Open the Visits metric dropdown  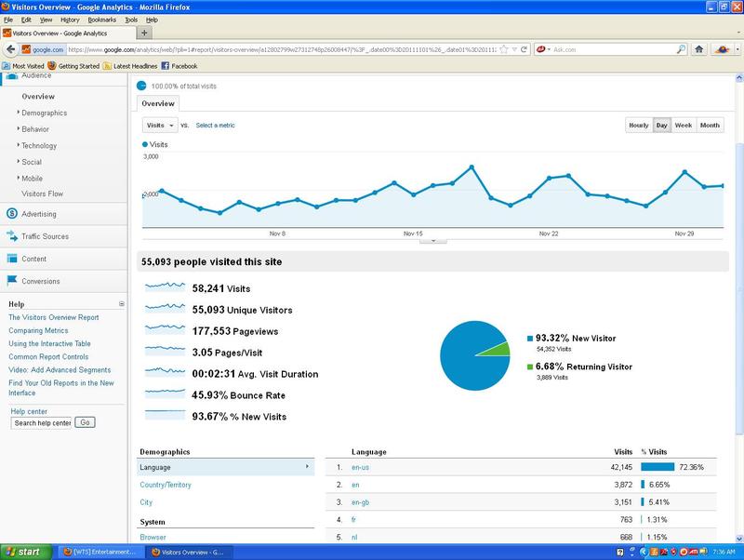(160, 126)
